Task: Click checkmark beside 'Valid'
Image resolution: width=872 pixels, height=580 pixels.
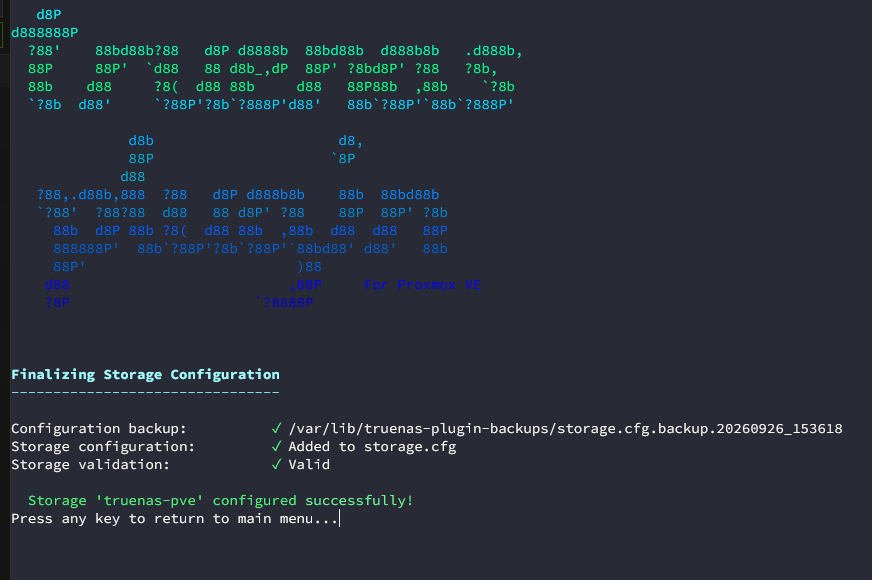Action: tap(276, 464)
